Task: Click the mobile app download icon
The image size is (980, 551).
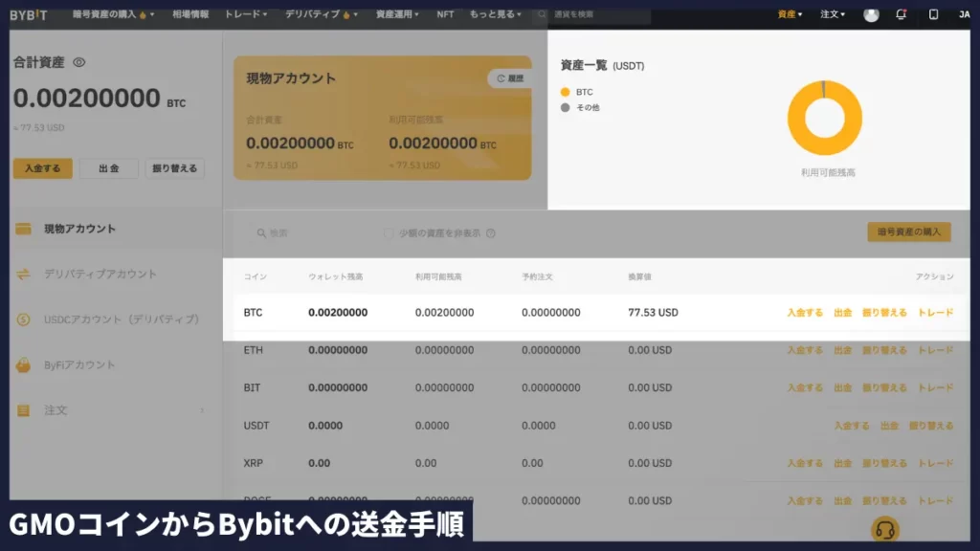Action: coord(933,13)
